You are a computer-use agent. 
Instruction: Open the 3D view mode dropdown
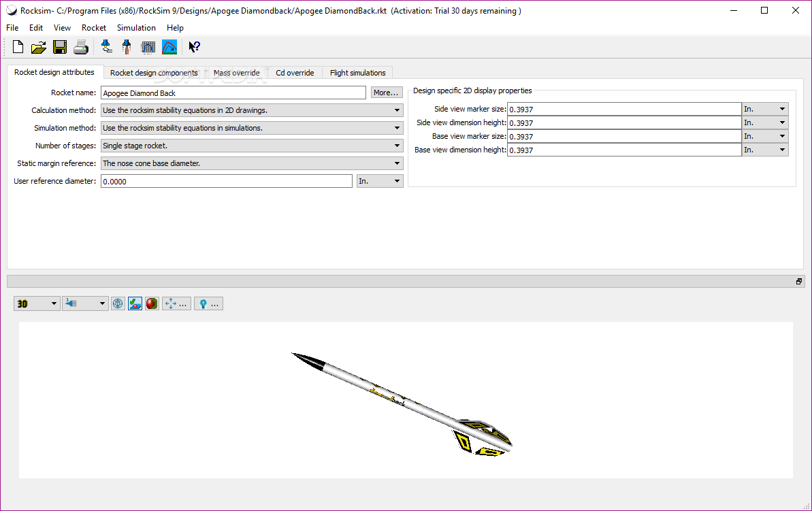(x=36, y=303)
